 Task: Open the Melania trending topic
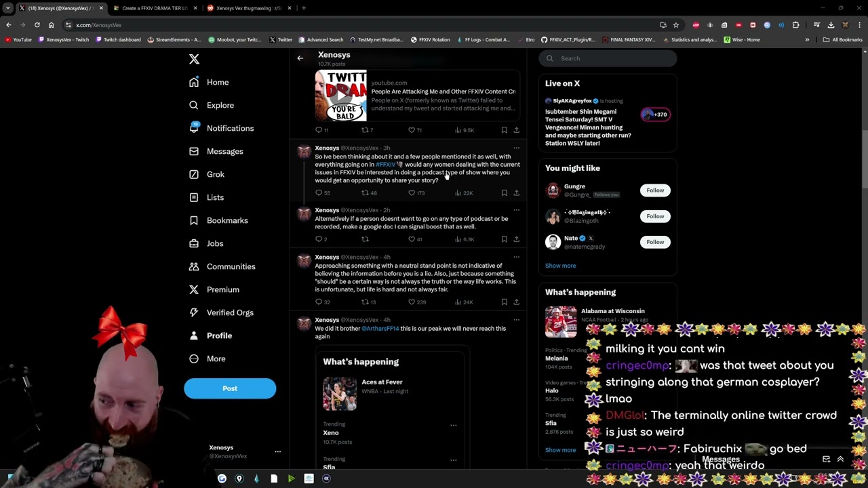coord(556,359)
